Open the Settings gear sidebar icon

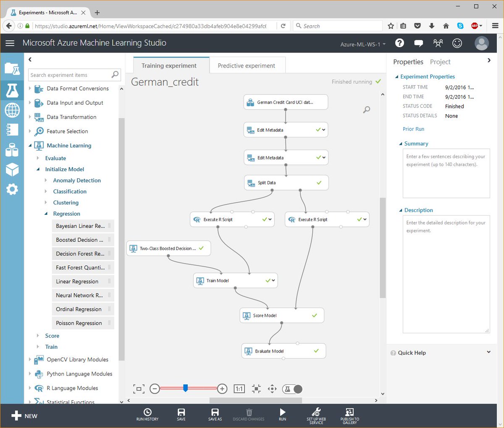click(x=12, y=189)
